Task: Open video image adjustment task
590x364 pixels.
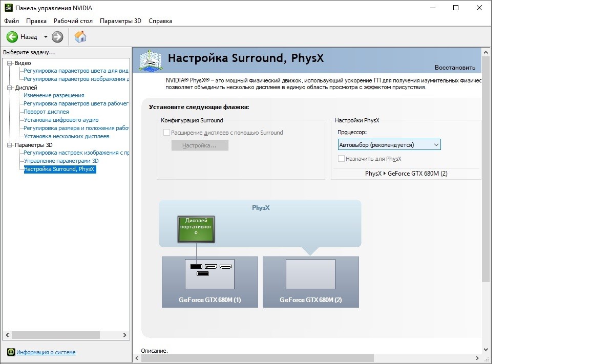Action: point(76,79)
